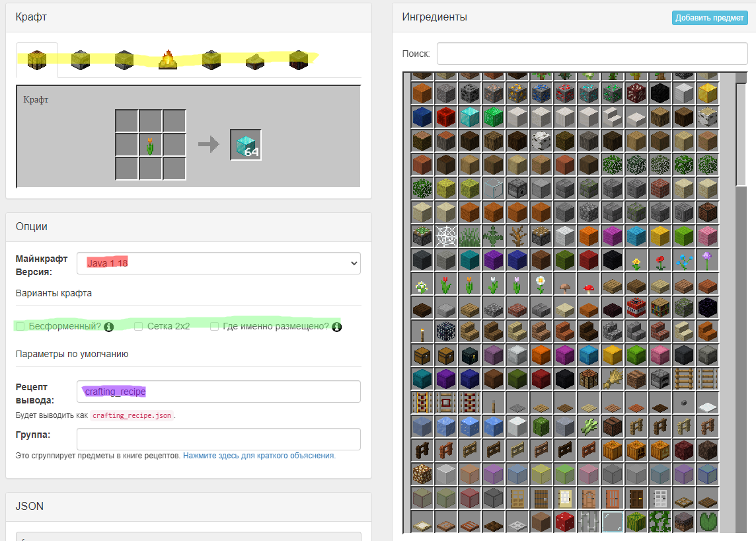Select the crafting table in the ingredients list
Screen dimensions: 756x541
tap(589, 380)
